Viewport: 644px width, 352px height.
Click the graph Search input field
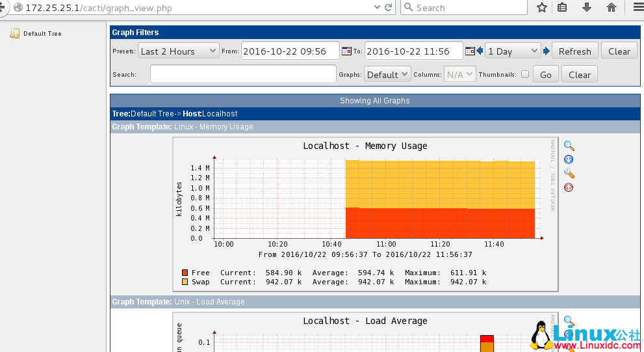click(243, 74)
